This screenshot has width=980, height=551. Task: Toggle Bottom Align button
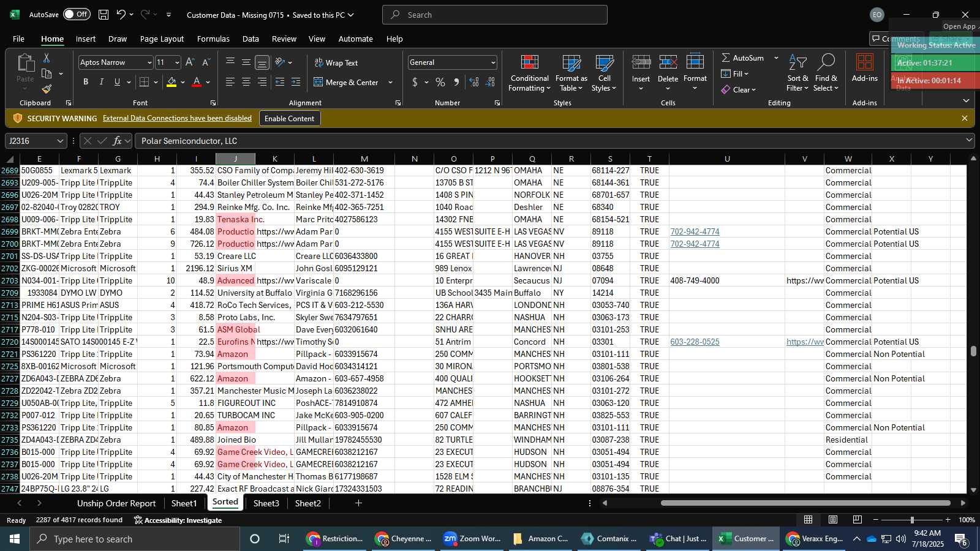click(x=262, y=62)
